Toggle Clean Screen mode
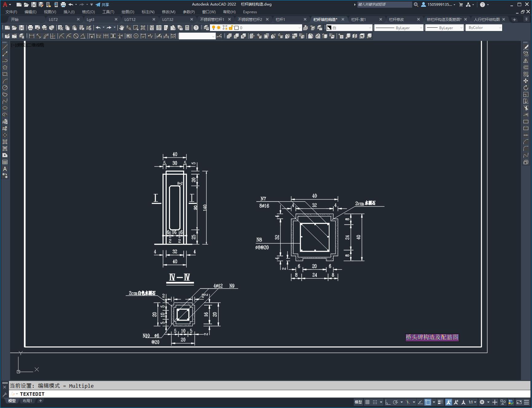The height and width of the screenshot is (408, 532). tap(519, 402)
